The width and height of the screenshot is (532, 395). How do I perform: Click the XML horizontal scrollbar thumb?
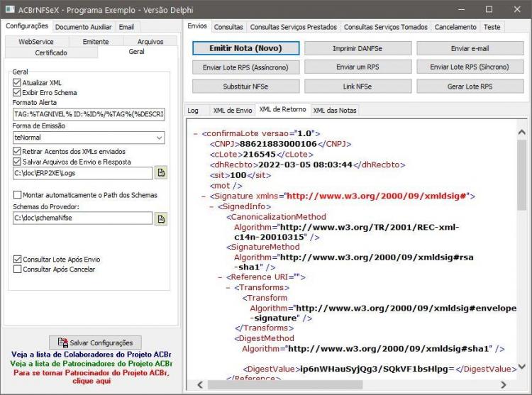[285, 385]
